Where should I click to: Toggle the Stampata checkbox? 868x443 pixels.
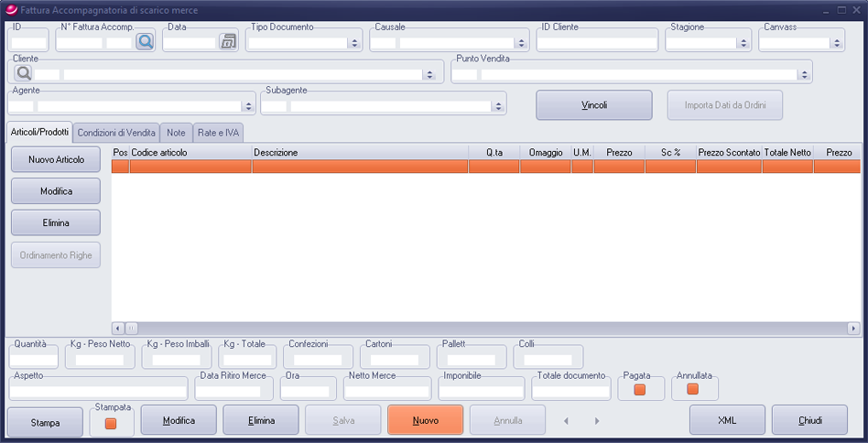click(111, 424)
